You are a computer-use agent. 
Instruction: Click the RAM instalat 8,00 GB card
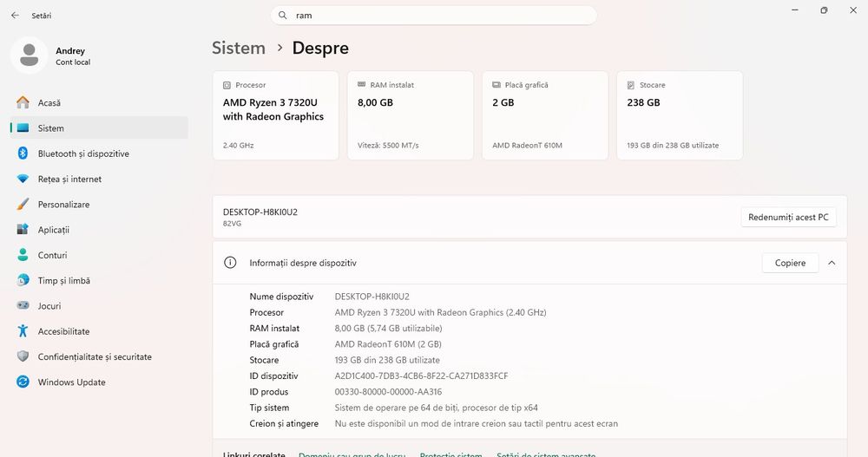click(411, 115)
